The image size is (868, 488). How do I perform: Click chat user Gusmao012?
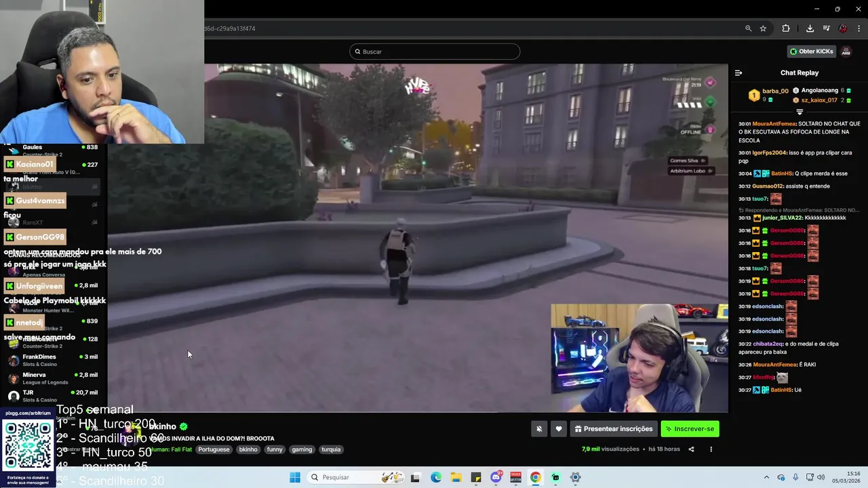tap(767, 186)
